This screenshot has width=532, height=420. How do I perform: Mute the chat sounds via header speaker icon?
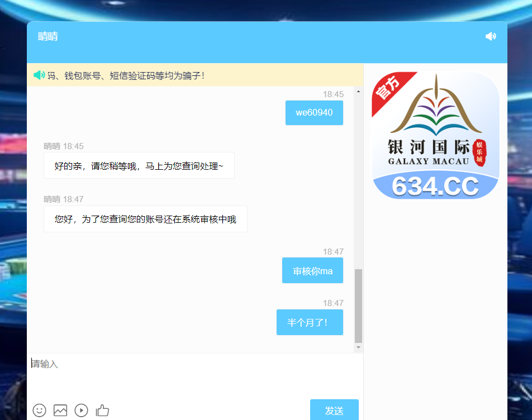[490, 36]
